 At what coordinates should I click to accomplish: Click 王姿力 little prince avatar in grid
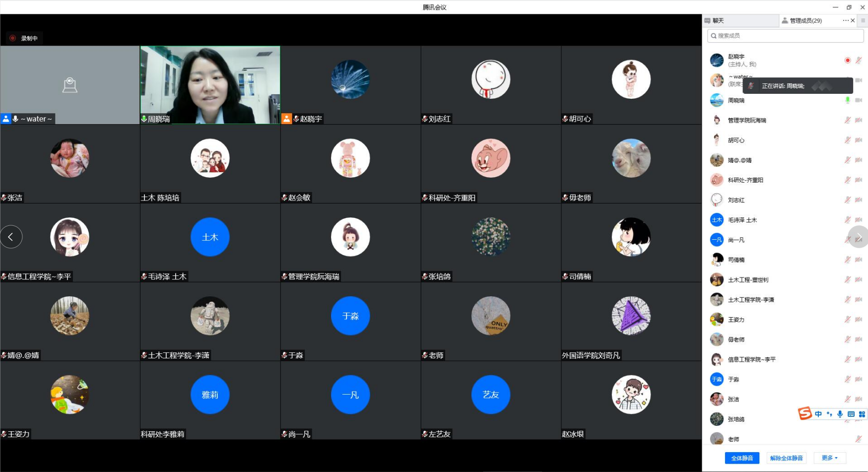[x=69, y=395]
